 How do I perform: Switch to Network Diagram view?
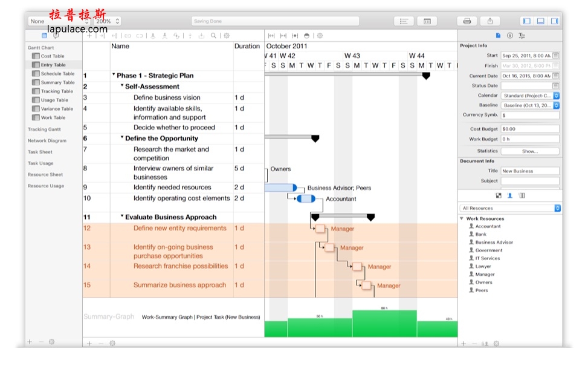click(47, 140)
